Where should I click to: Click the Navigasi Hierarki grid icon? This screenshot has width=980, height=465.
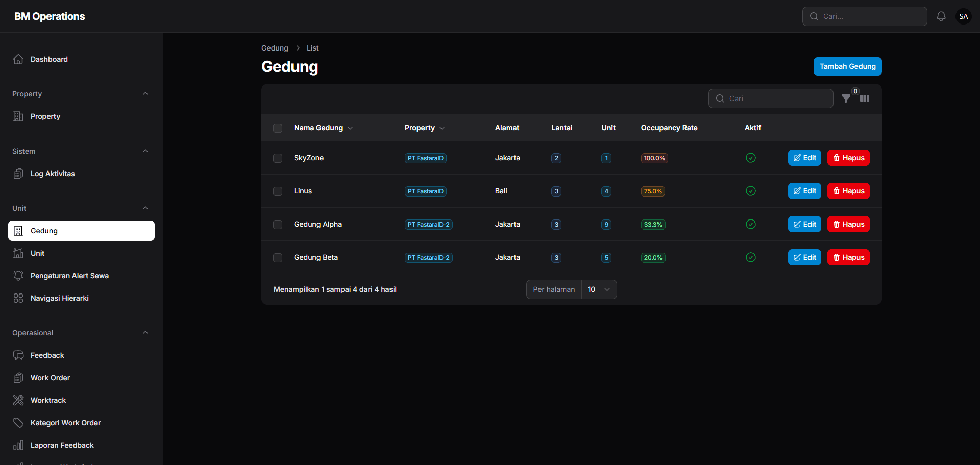pyautogui.click(x=18, y=298)
